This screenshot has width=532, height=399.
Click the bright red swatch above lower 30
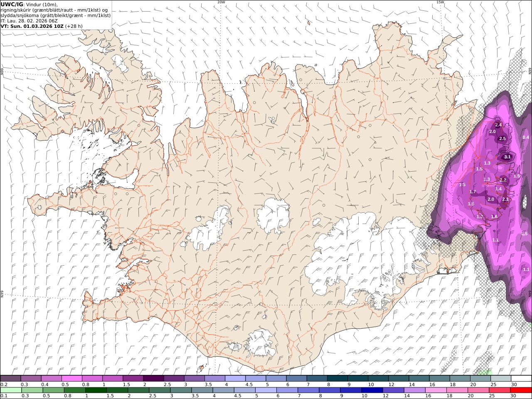(x=521, y=390)
